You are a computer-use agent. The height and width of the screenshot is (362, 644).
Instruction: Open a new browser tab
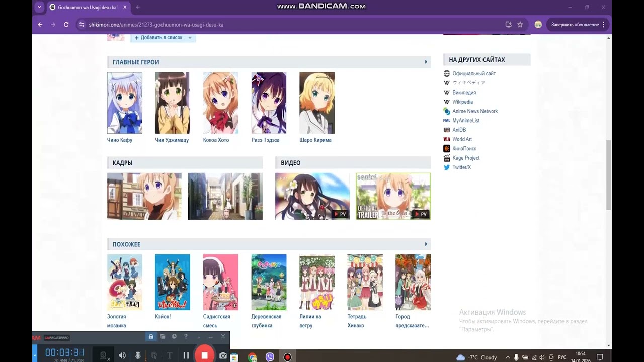point(138,7)
